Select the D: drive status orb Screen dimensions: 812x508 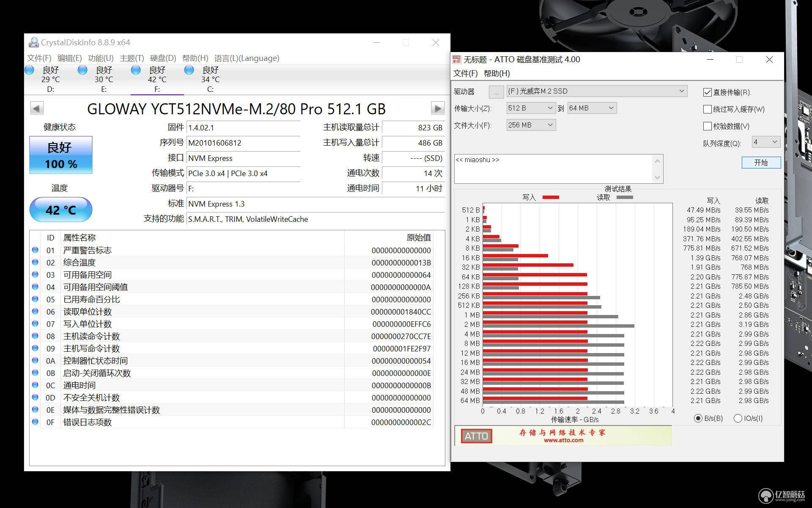click(30, 70)
